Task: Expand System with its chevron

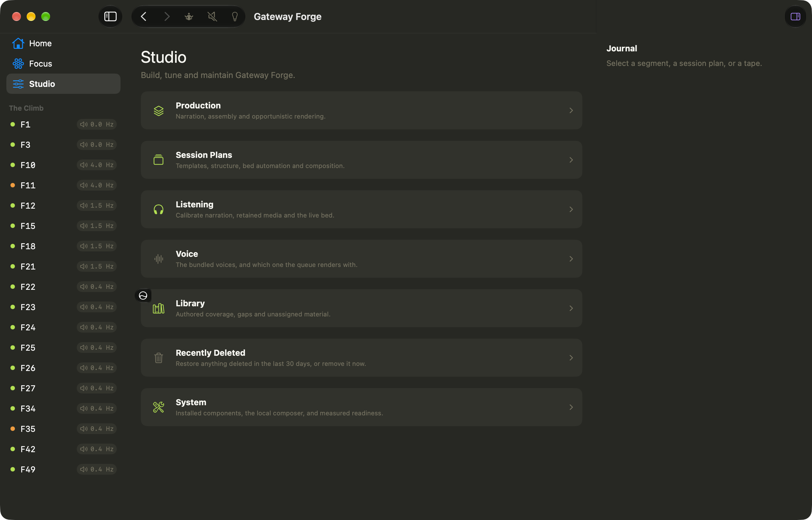Action: pyautogui.click(x=571, y=407)
